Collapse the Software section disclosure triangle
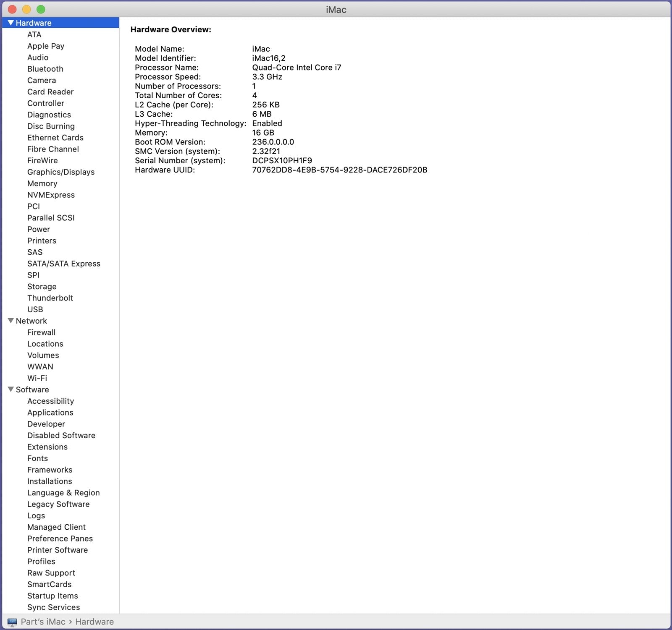 [x=11, y=390]
